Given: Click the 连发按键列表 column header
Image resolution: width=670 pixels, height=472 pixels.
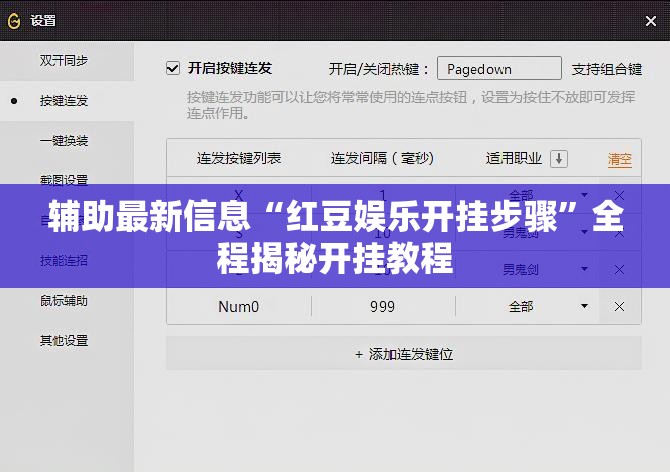Looking at the screenshot, I should pos(239,158).
